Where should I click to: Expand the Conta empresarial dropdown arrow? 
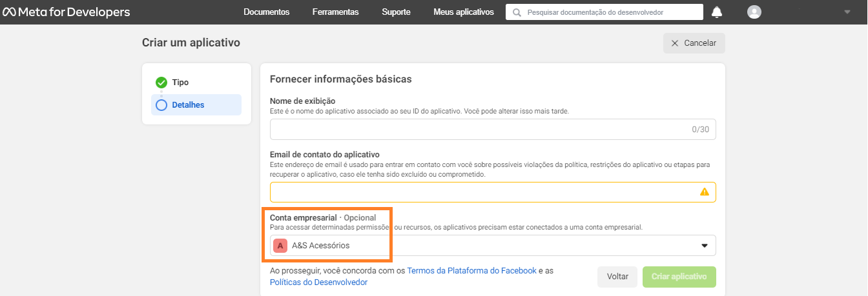point(705,246)
